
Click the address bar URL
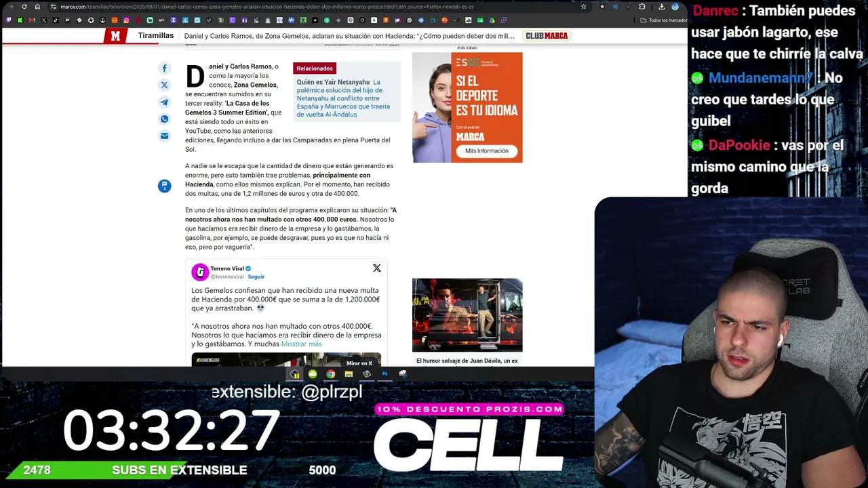click(267, 7)
